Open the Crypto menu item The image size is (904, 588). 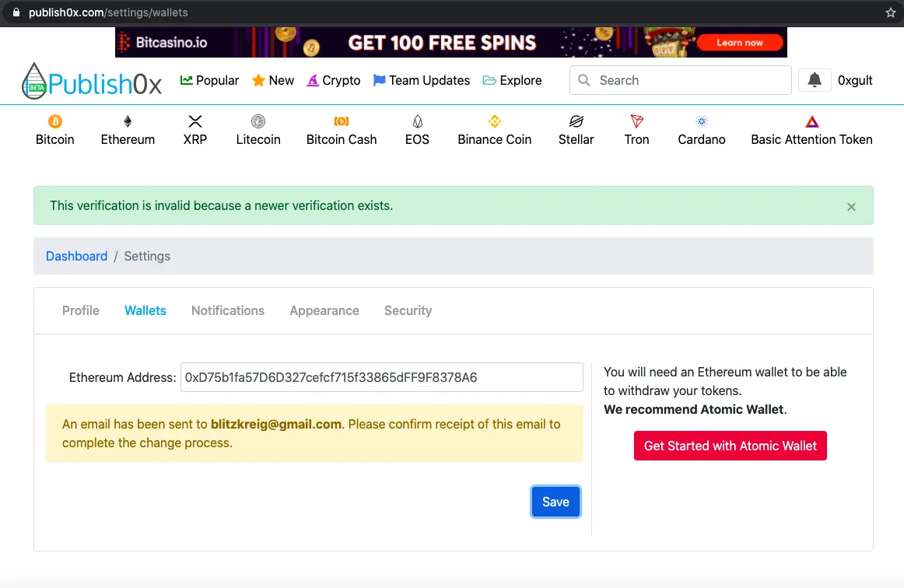[x=333, y=80]
